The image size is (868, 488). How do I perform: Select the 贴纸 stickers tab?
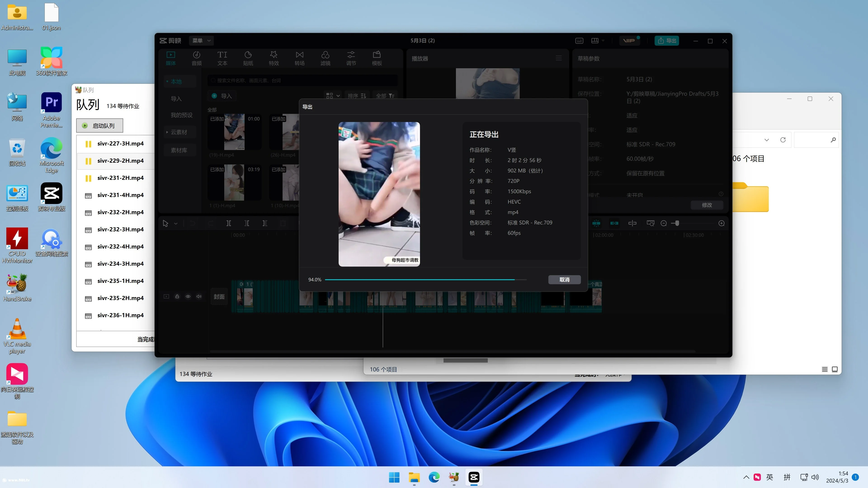tap(248, 58)
